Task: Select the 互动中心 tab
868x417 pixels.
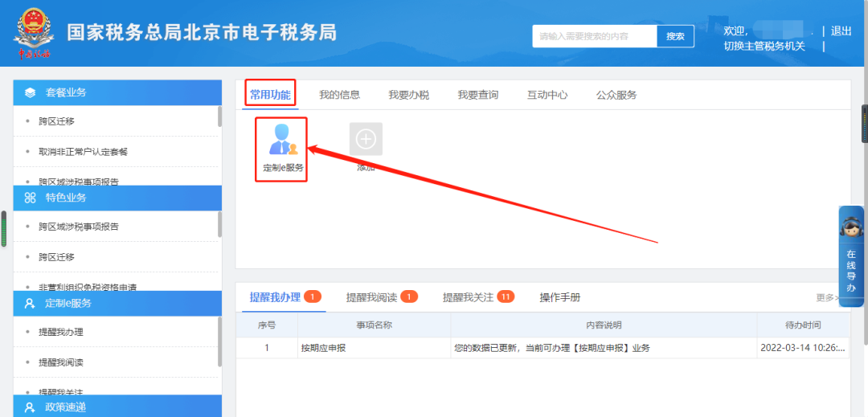Action: point(547,95)
